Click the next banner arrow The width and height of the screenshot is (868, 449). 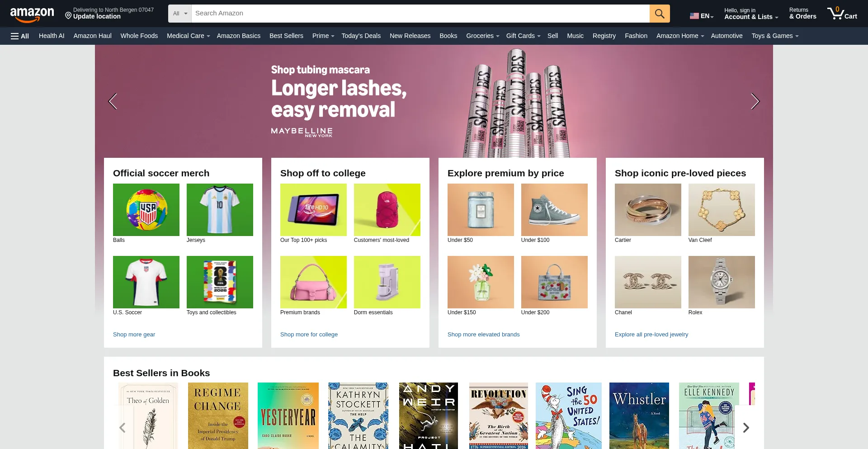point(755,101)
